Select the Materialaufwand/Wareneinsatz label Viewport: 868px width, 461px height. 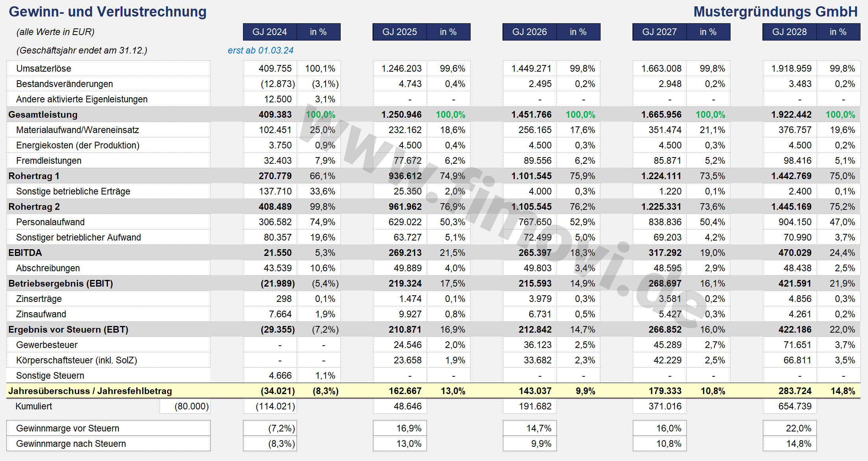78,130
